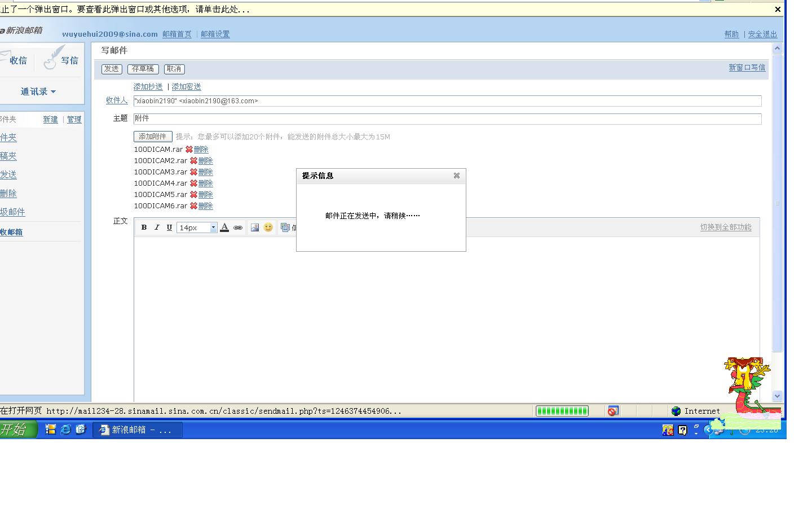Go to 邮箱首页
Screen dimensions: 812x508
tap(177, 34)
